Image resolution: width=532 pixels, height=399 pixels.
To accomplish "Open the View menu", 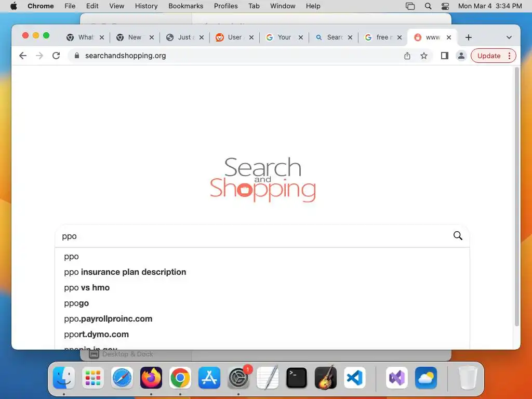I will tap(117, 6).
